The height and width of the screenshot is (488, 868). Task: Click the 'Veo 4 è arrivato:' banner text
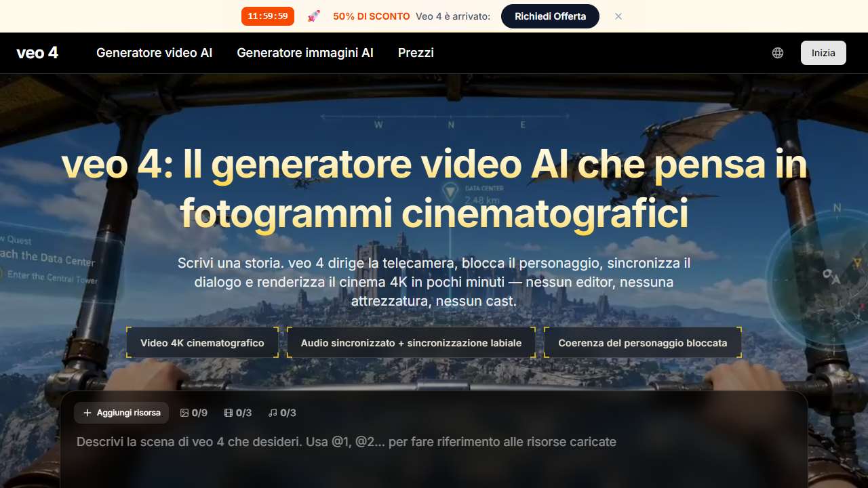coord(453,16)
